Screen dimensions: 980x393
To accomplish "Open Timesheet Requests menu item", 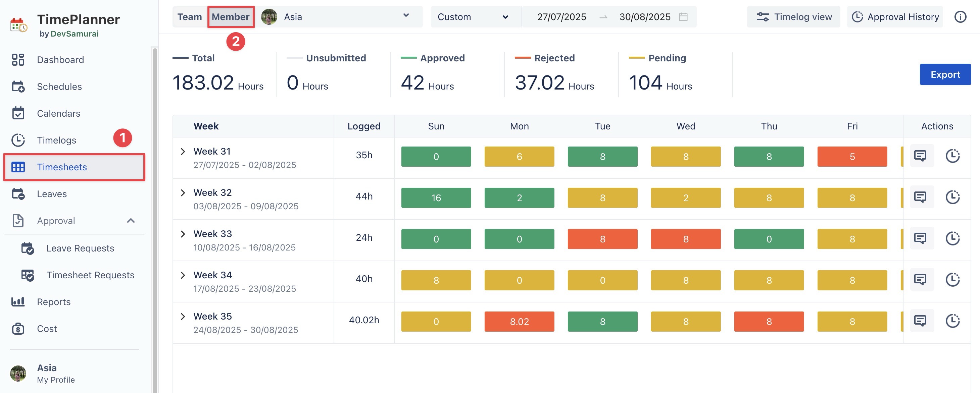I will click(x=90, y=275).
